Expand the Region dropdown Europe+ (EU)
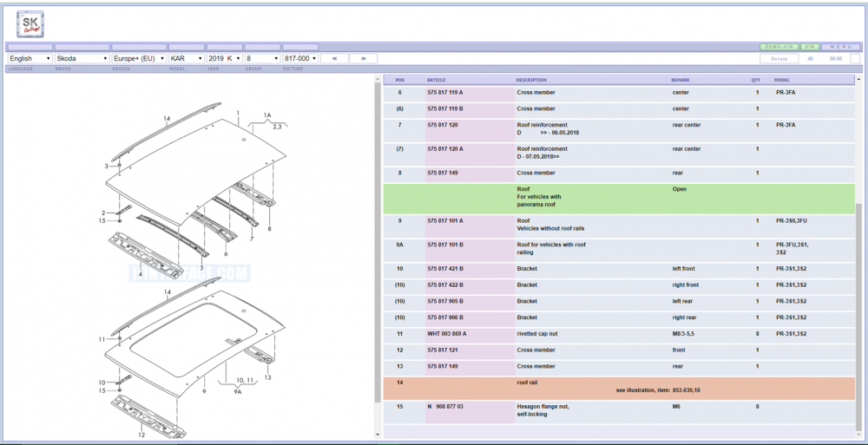Image resolution: width=868 pixels, height=445 pixels. pos(139,58)
